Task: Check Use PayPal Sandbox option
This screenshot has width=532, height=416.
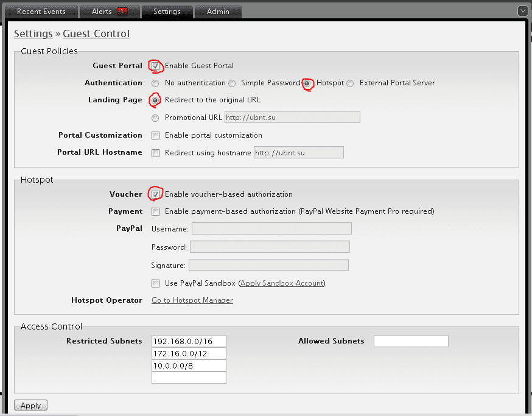Action: coord(155,284)
